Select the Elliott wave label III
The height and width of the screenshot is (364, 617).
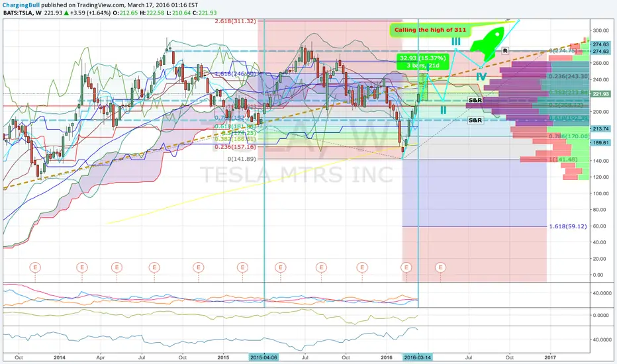[455, 41]
